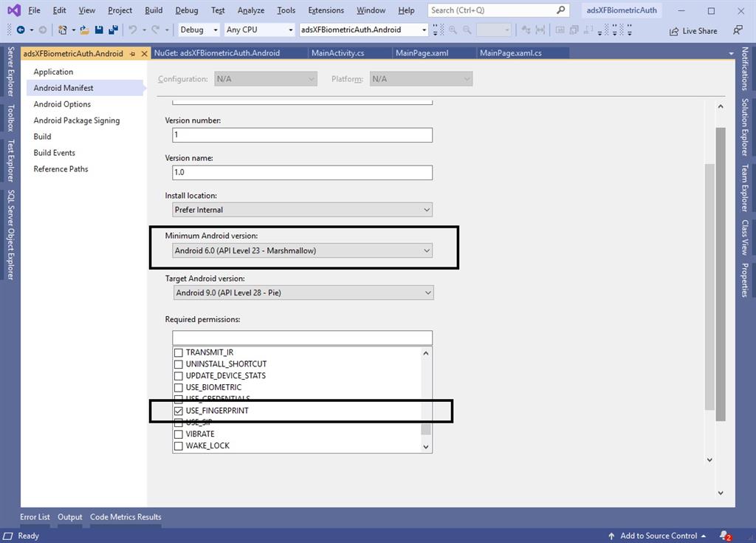
Task: Open the Error List panel
Action: pyautogui.click(x=35, y=517)
